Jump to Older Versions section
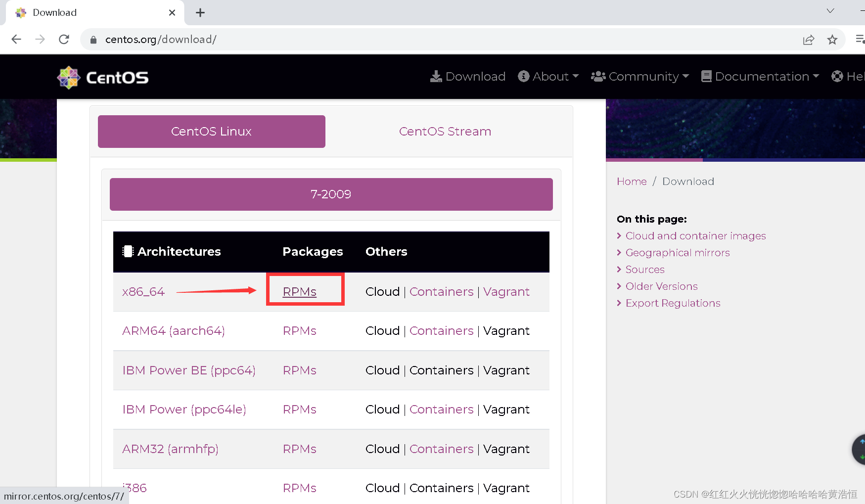Screen dimensions: 865x504 point(661,286)
